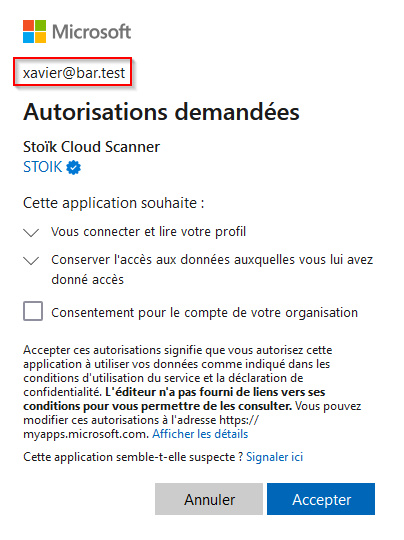The height and width of the screenshot is (540, 404).
Task: Click the 'Vous connecter et lire votre profil' text
Action: [x=148, y=232]
